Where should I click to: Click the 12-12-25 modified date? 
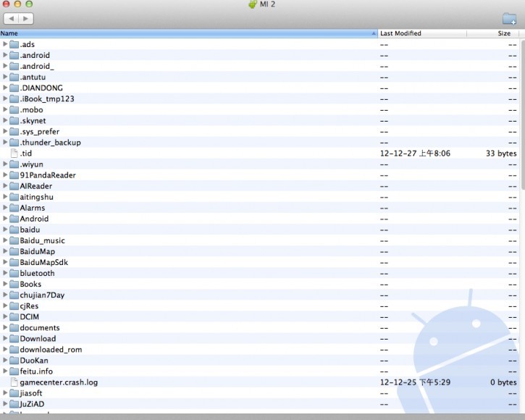click(415, 382)
